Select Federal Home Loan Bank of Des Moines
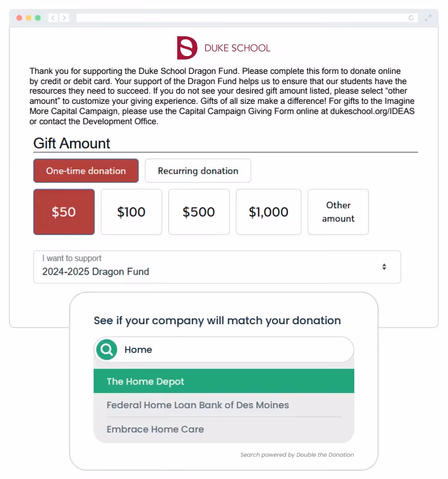 tap(224, 405)
